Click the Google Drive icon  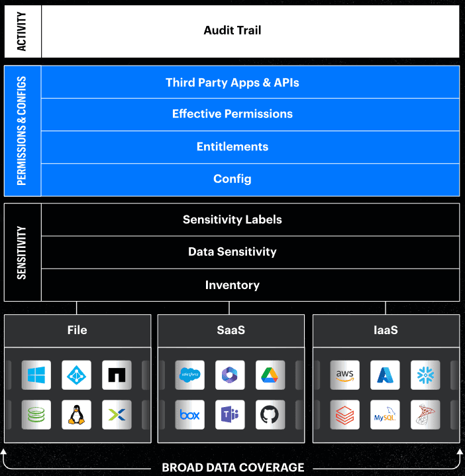click(x=270, y=375)
